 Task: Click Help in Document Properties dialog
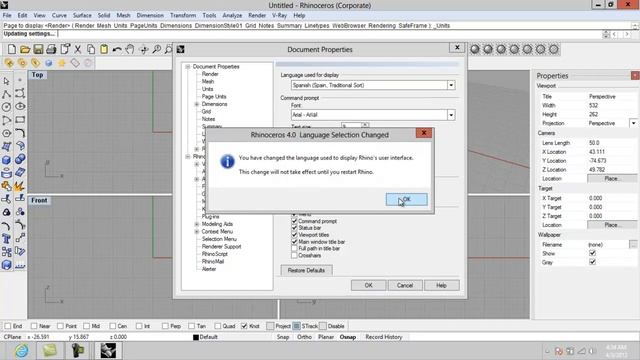441,285
